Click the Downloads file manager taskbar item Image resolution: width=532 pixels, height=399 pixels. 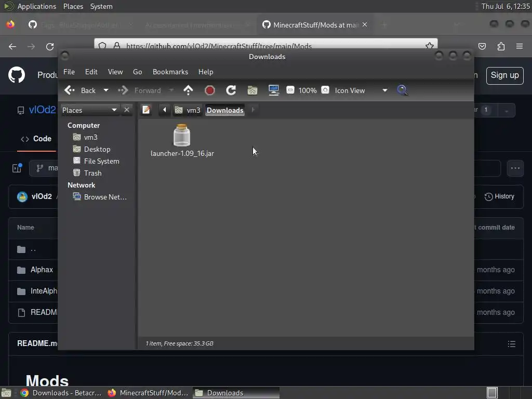(x=236, y=393)
